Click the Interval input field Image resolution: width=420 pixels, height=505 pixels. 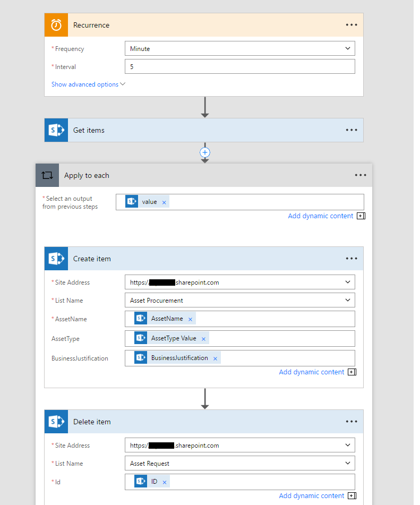239,66
